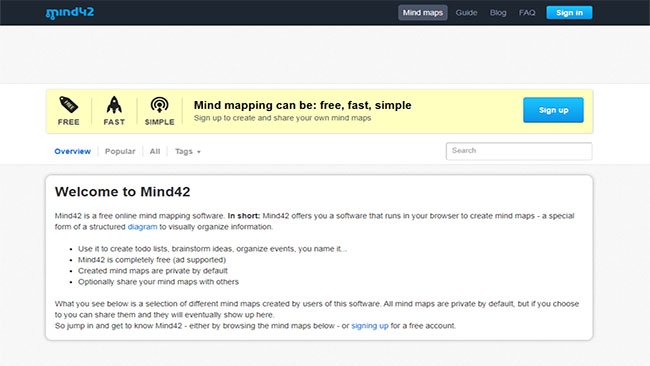650x366 pixels.
Task: Expand the Tags dropdown
Action: point(188,151)
